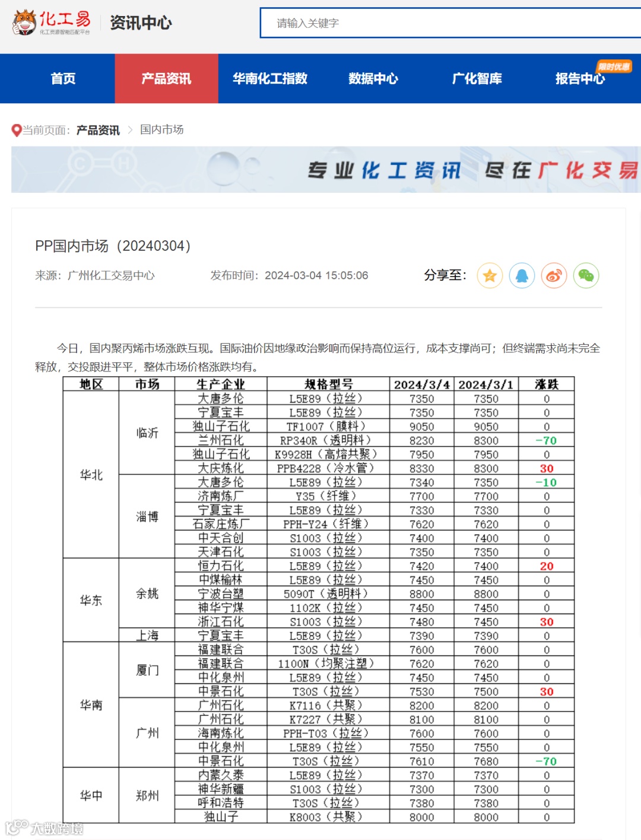This screenshot has width=641, height=840.
Task: Click the PPH-T03（拉丝）spec cell
Action: point(328,733)
